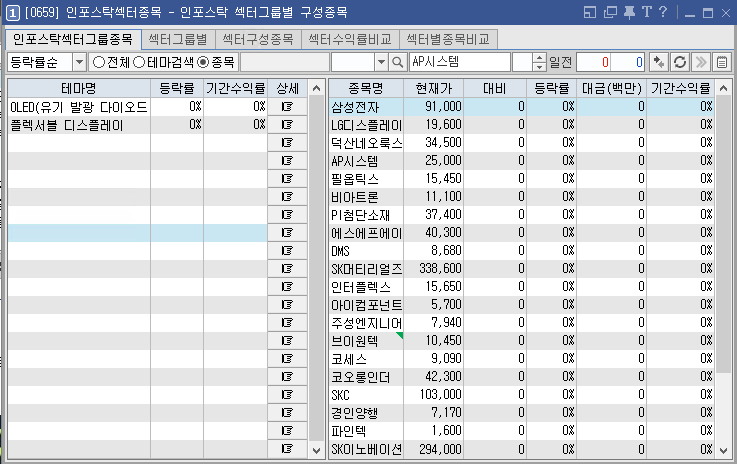Sort stocks by 기간수익률 column header

coord(681,88)
